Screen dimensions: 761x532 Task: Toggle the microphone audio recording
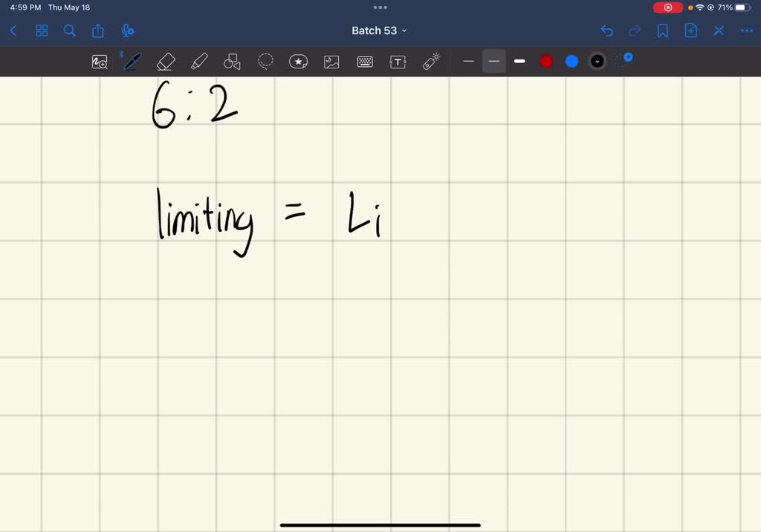pos(127,30)
